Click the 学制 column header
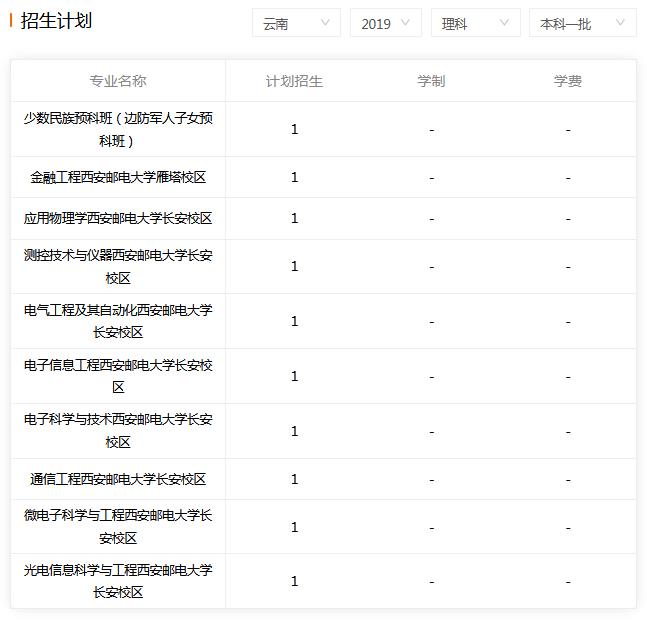The height and width of the screenshot is (622, 647). pyautogui.click(x=431, y=81)
